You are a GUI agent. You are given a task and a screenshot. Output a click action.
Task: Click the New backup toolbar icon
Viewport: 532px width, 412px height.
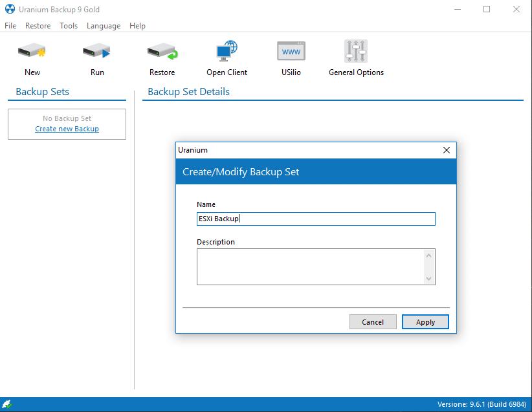point(32,52)
